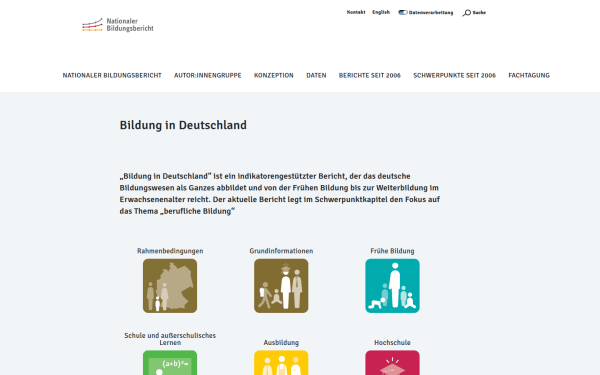Open the Autor:innengruppe menu item

[208, 75]
